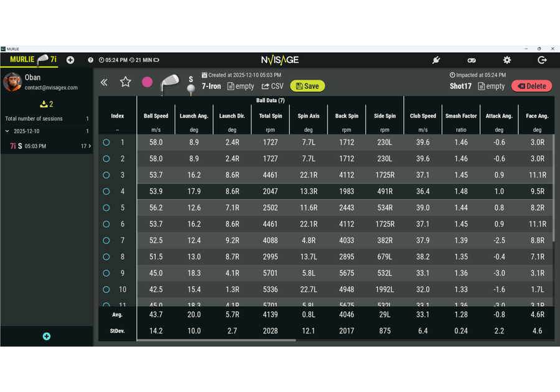The height and width of the screenshot is (392, 560).
Task: Collapse the 2025-12-10 date group
Action: [x=7, y=131]
